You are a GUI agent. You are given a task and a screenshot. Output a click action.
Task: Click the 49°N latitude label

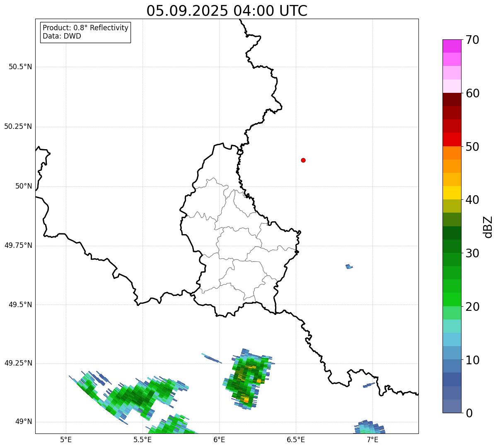[x=24, y=421]
